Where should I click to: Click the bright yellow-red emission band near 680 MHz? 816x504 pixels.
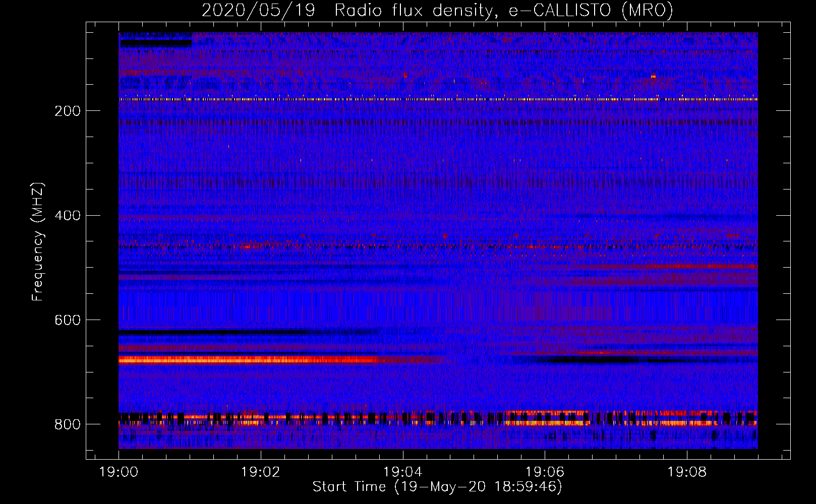pyautogui.click(x=248, y=360)
